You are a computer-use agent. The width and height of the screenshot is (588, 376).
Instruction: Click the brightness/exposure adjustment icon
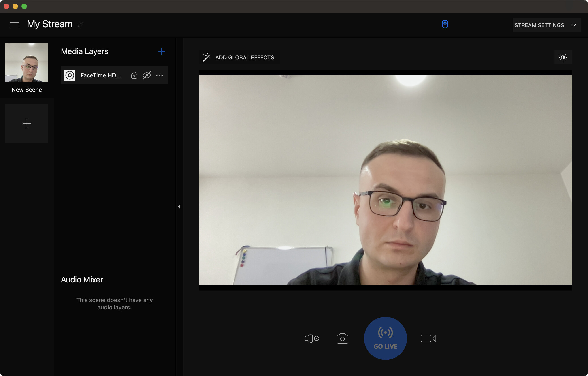(x=563, y=57)
